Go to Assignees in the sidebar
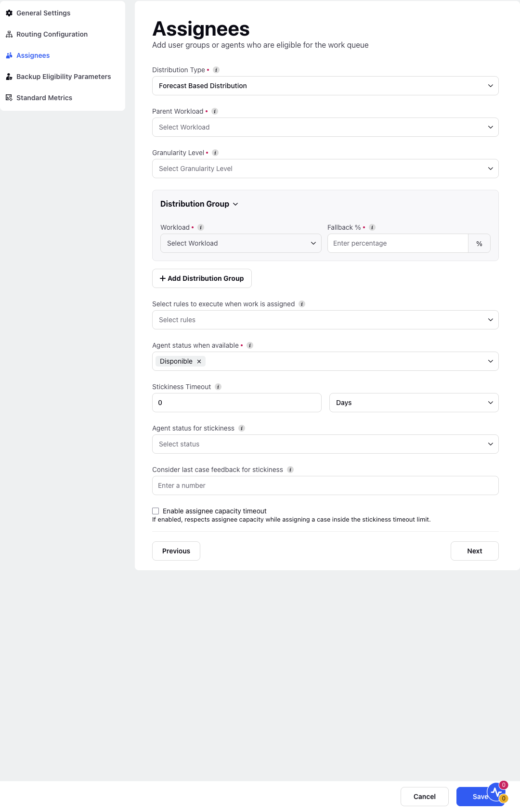 33,55
